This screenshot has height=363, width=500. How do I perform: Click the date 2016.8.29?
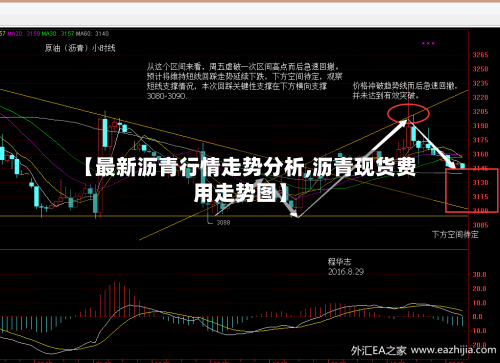(346, 272)
